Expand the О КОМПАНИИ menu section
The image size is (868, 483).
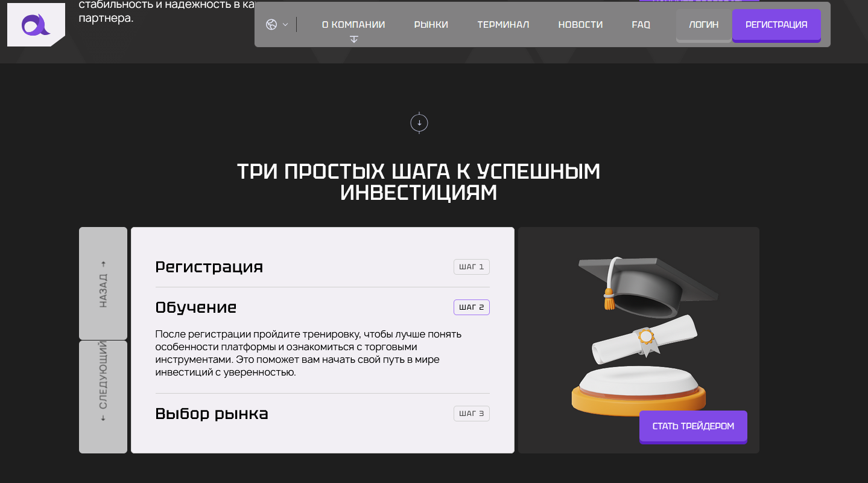[353, 24]
